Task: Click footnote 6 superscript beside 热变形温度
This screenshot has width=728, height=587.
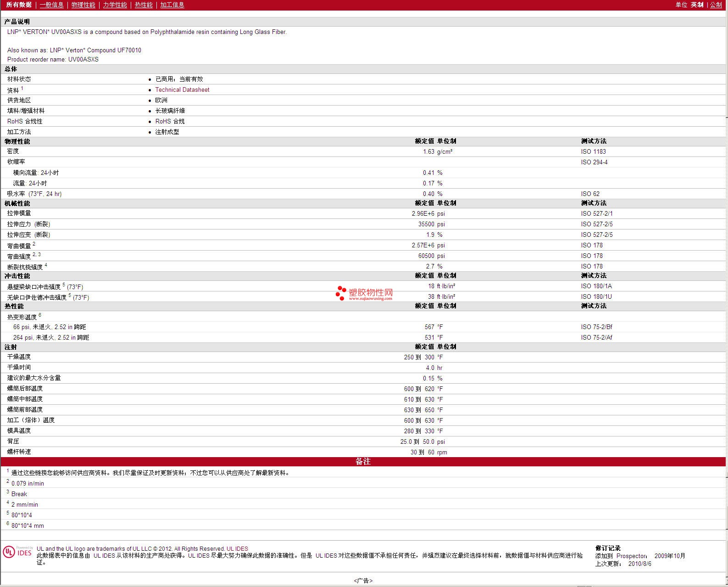Action: coord(40,315)
